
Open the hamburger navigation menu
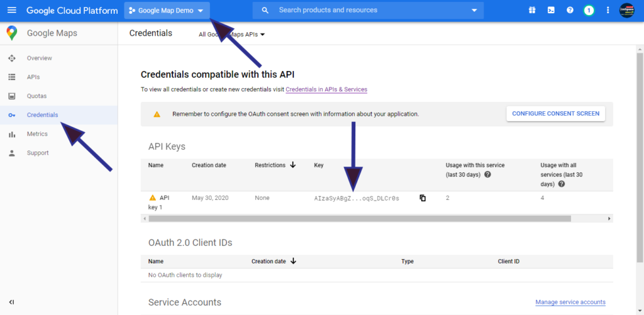coord(12,10)
